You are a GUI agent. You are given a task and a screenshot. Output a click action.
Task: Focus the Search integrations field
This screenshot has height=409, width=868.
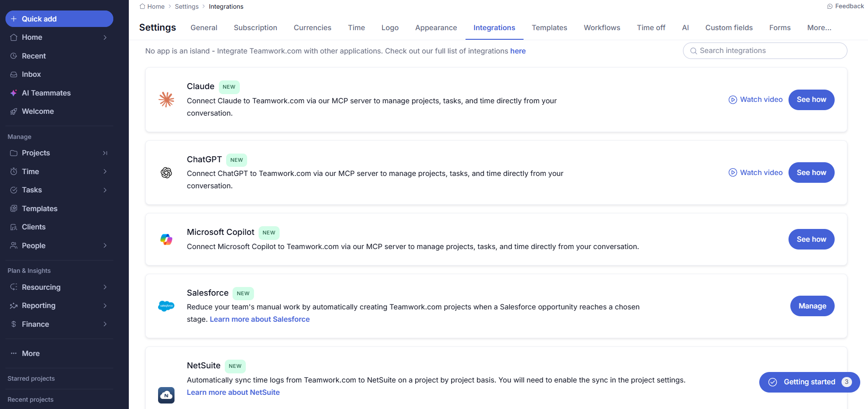765,51
